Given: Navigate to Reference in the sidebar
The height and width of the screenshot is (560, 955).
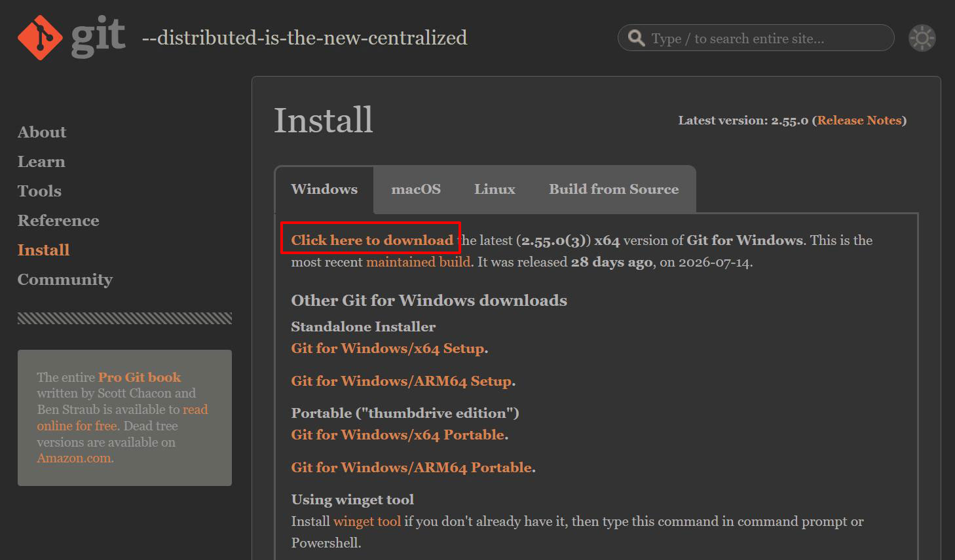Looking at the screenshot, I should (x=58, y=221).
